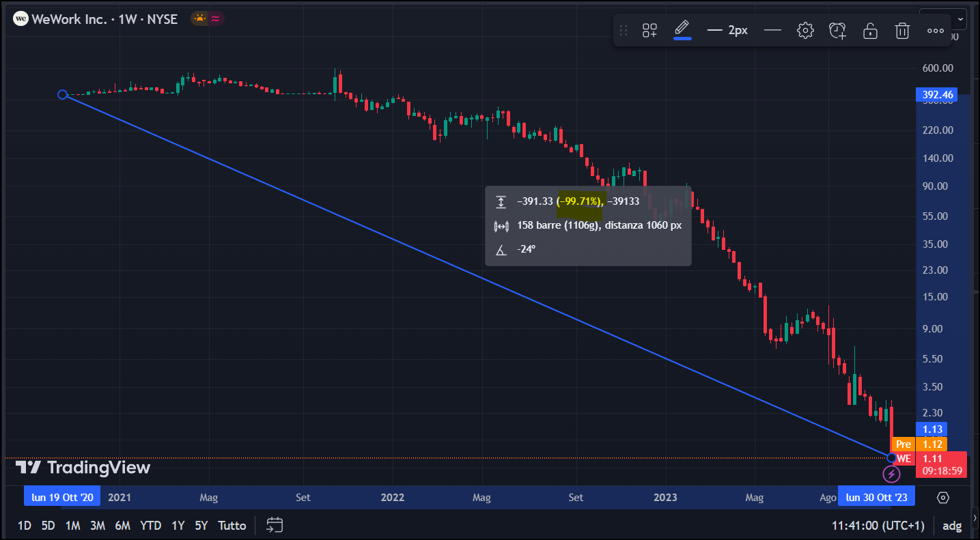Click the lun 30 Ott '23 date label
The height and width of the screenshot is (540, 980).
click(877, 497)
